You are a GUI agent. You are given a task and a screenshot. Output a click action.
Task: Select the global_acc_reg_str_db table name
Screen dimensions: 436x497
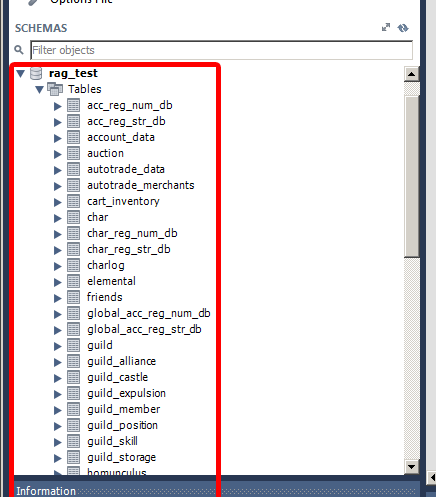click(144, 329)
